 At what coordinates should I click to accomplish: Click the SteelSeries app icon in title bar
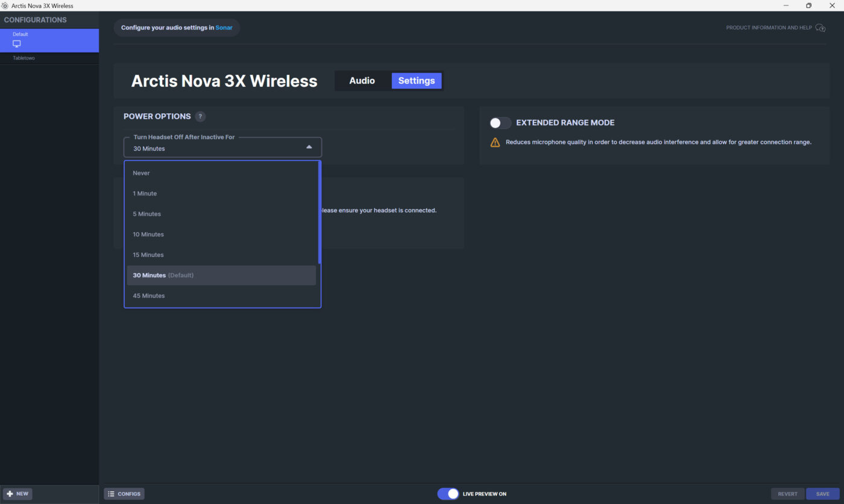coord(5,5)
